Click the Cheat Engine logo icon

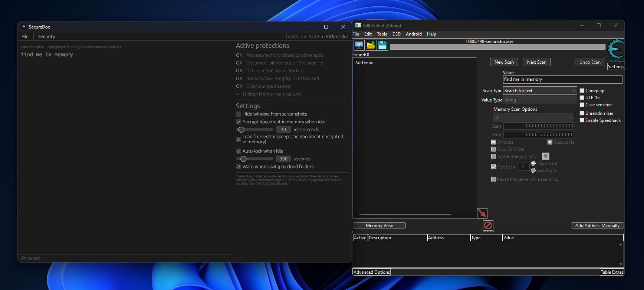tap(616, 51)
